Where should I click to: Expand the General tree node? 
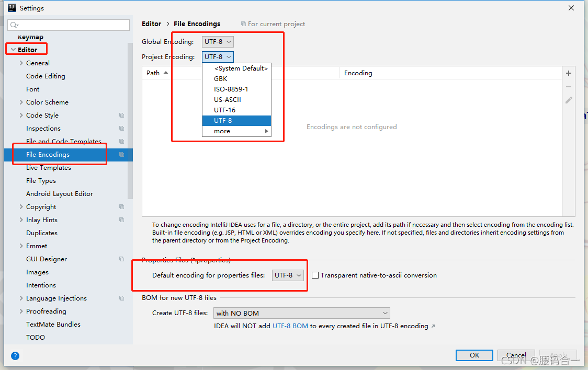click(21, 63)
